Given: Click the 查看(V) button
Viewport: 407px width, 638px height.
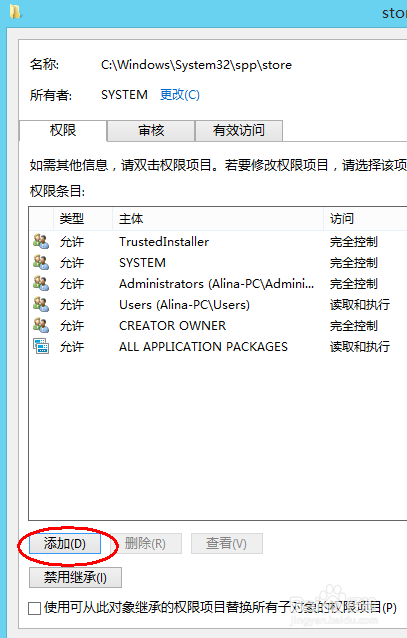Looking at the screenshot, I should pos(227,544).
